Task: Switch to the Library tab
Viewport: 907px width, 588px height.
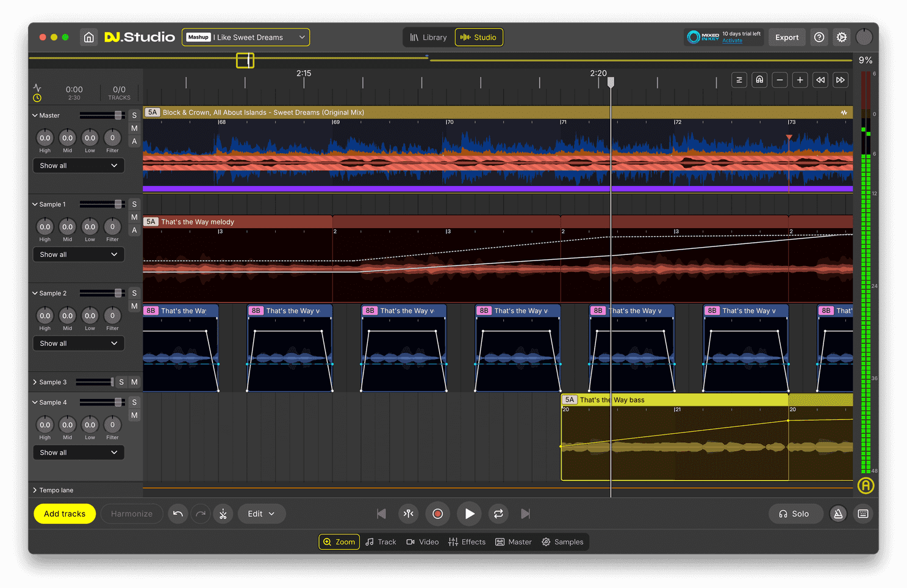Action: click(428, 37)
